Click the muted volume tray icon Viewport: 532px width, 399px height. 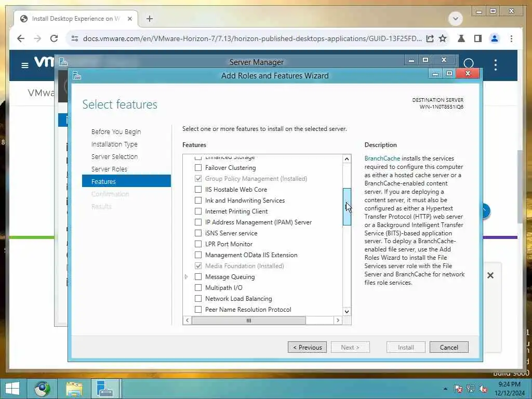point(483,389)
